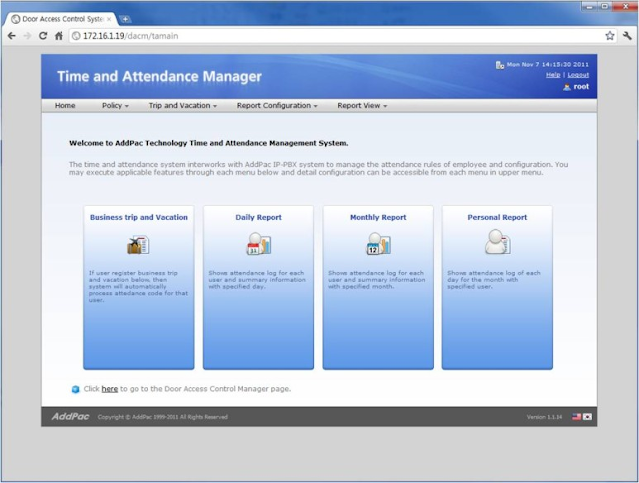Open the Business trip and Vacation title link
639x483 pixels.
coord(139,218)
